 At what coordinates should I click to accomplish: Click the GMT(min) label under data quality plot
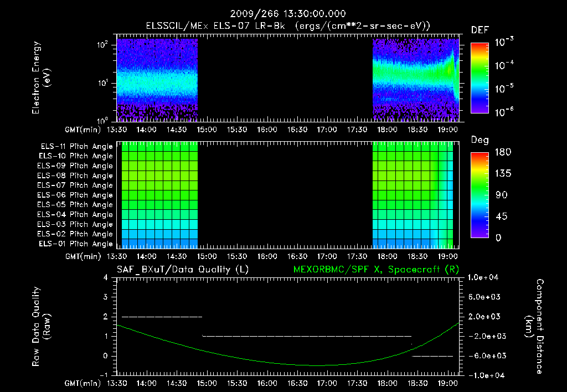pyautogui.click(x=83, y=384)
